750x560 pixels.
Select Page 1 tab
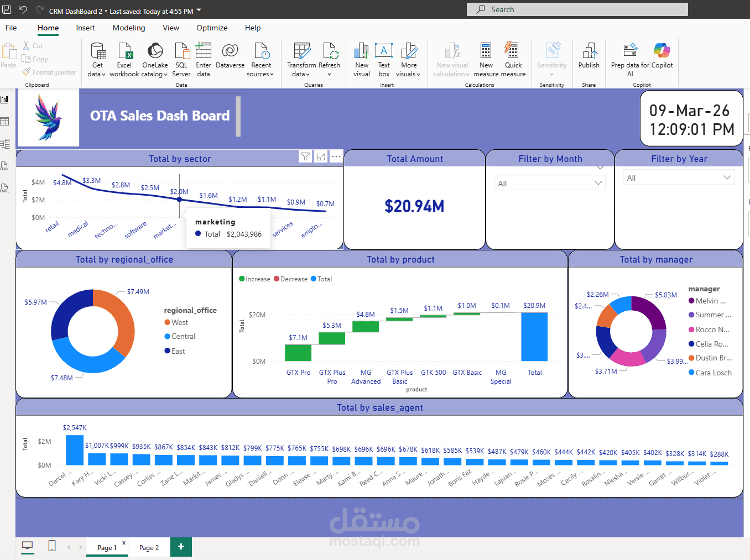[x=107, y=547]
